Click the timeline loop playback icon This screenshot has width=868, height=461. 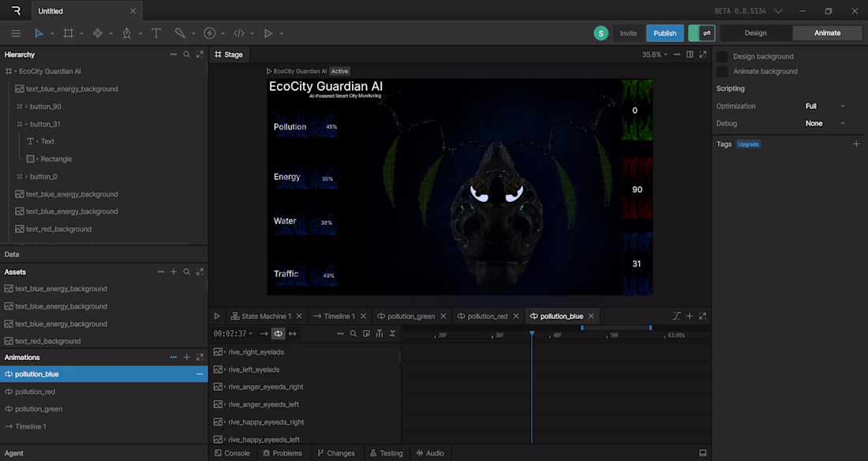pyautogui.click(x=278, y=334)
